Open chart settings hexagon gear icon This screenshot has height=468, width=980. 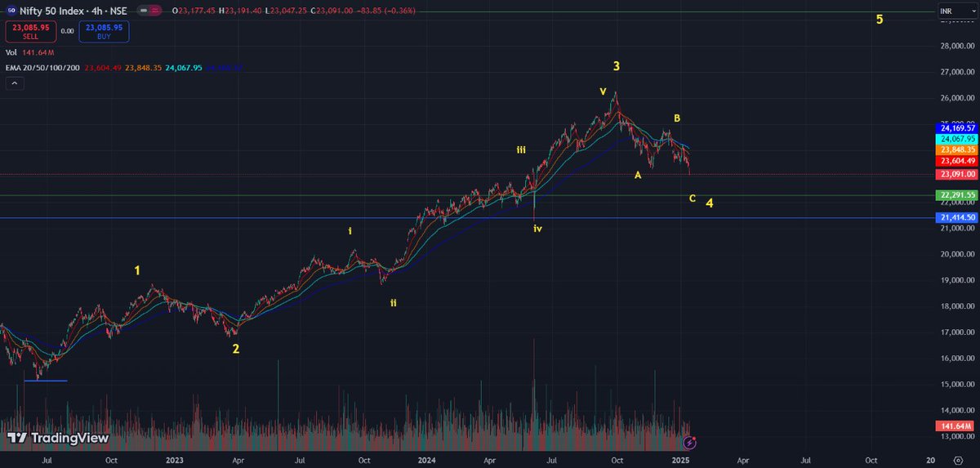coord(956,461)
